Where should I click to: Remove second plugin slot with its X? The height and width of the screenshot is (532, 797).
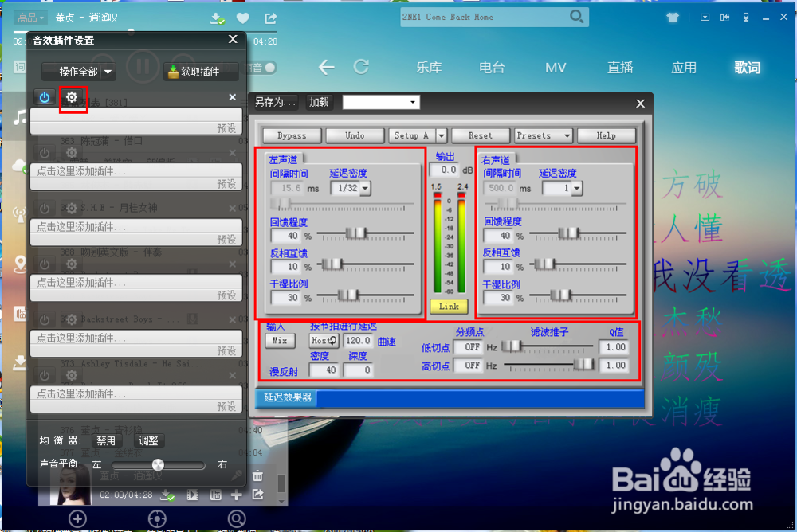[232, 153]
